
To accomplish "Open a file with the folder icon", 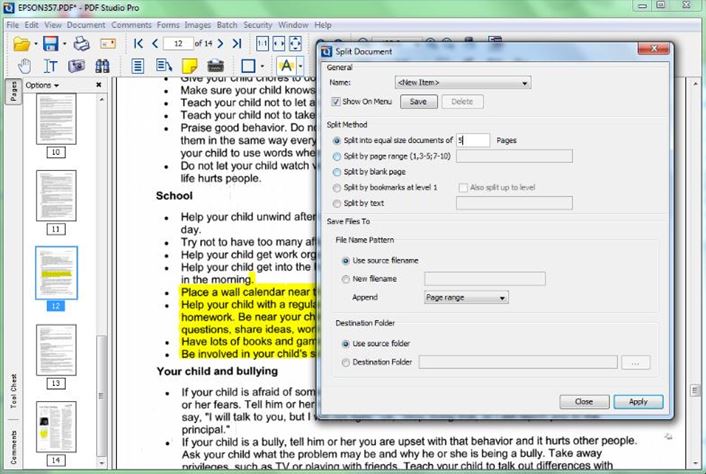I will (21, 44).
